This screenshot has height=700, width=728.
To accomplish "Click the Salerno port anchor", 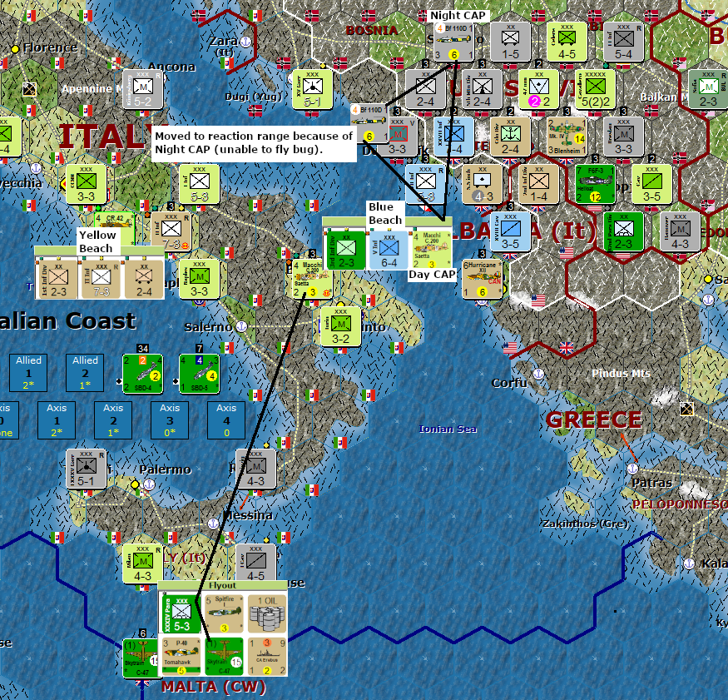I will pos(241,326).
